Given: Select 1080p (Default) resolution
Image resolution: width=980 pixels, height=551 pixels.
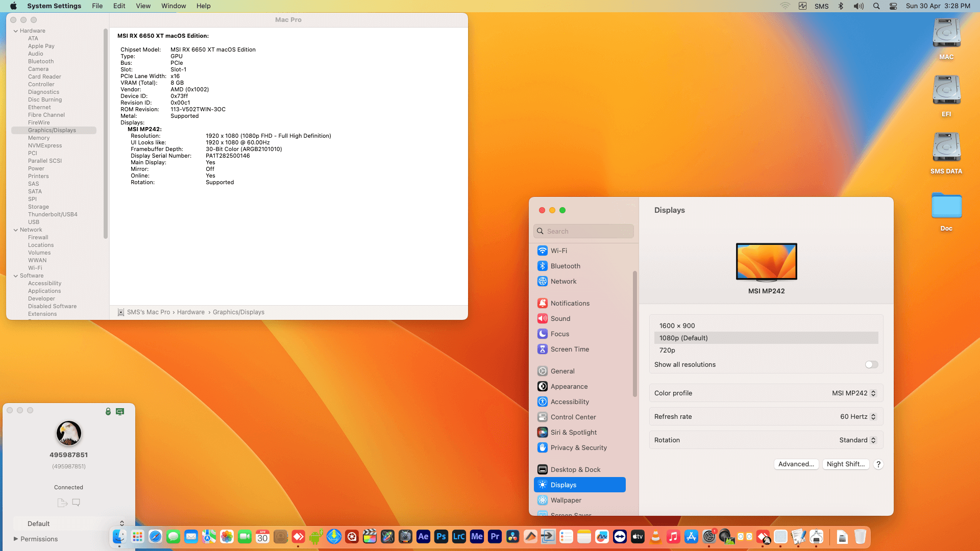Looking at the screenshot, I should (766, 338).
